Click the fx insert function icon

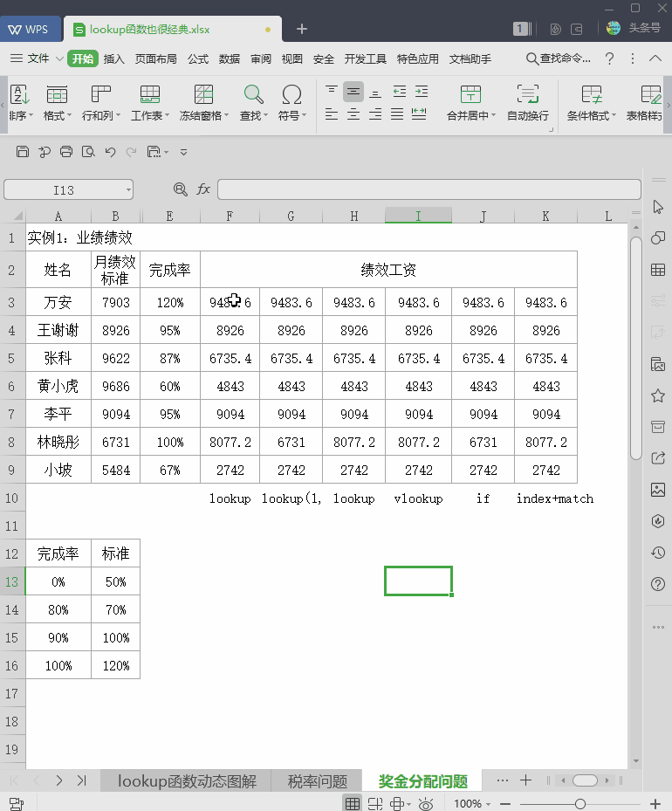click(x=203, y=189)
